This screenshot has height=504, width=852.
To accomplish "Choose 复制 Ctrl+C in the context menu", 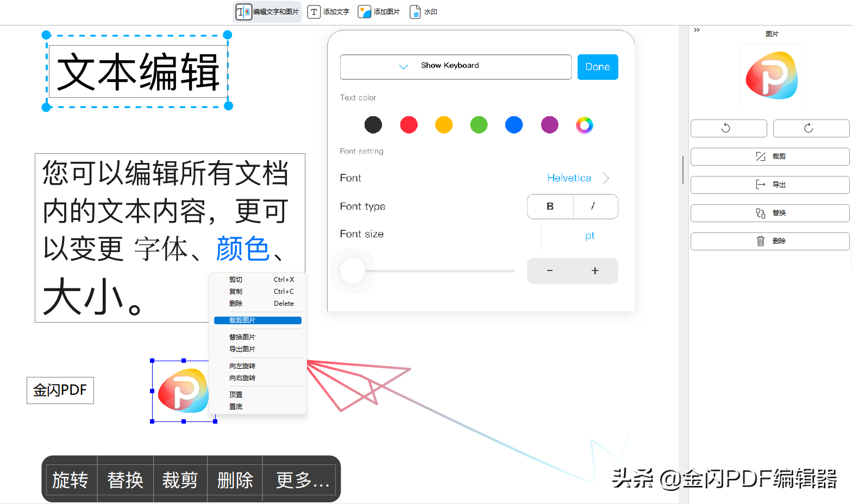I will (258, 292).
